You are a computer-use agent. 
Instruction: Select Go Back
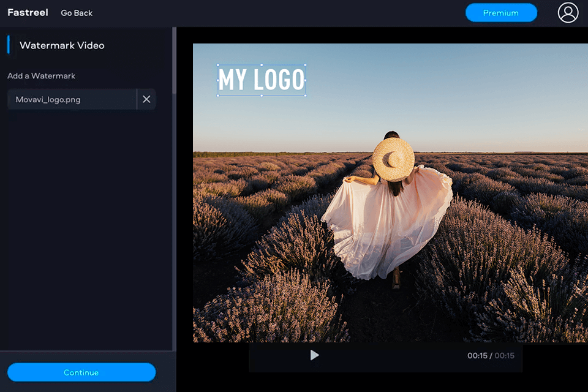[x=76, y=13]
